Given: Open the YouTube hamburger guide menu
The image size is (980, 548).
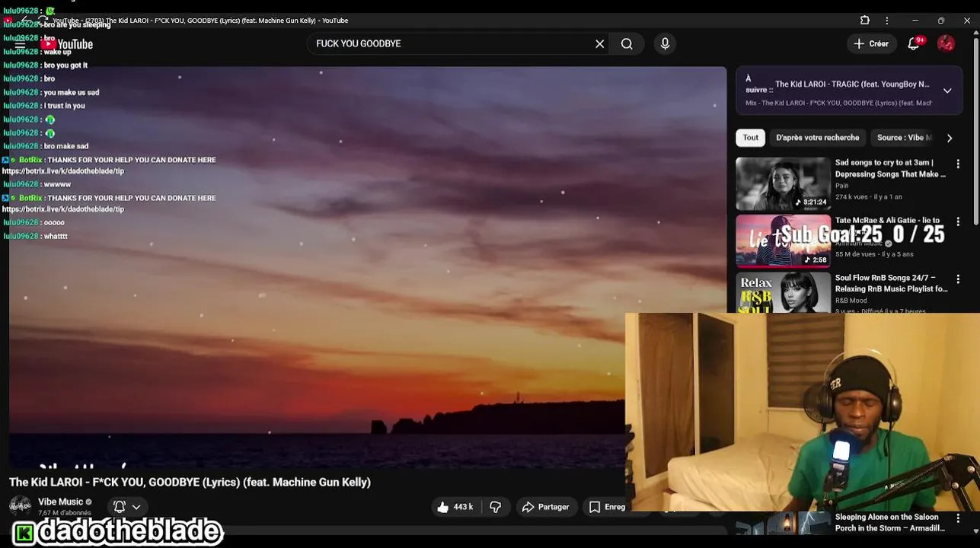Looking at the screenshot, I should click(21, 44).
